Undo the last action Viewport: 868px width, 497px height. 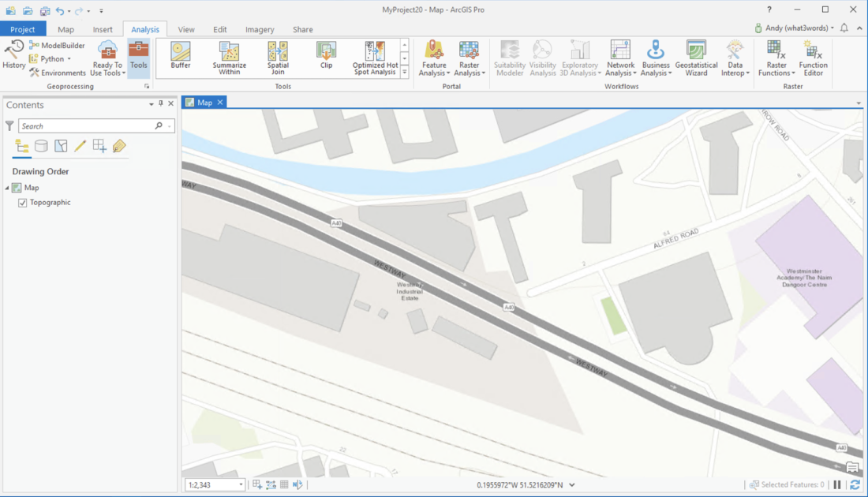pos(60,10)
